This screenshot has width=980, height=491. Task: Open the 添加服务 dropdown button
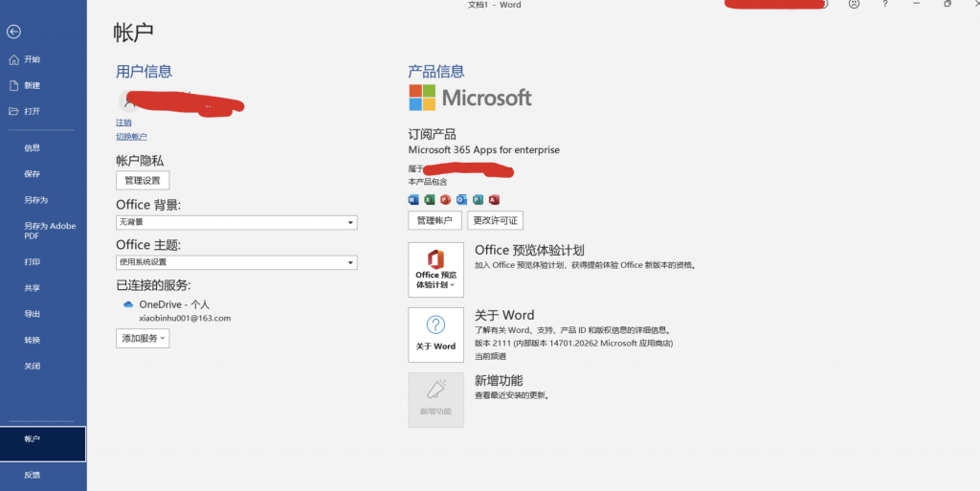[143, 339]
